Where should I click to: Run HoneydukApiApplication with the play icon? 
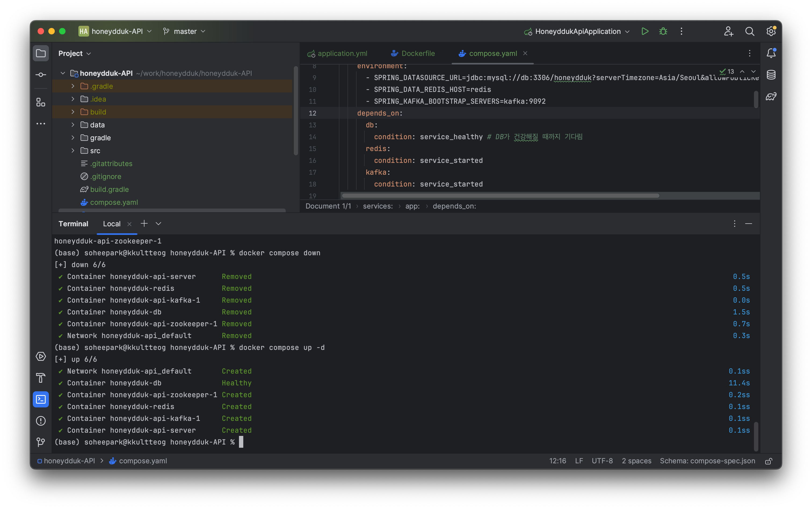pyautogui.click(x=644, y=31)
